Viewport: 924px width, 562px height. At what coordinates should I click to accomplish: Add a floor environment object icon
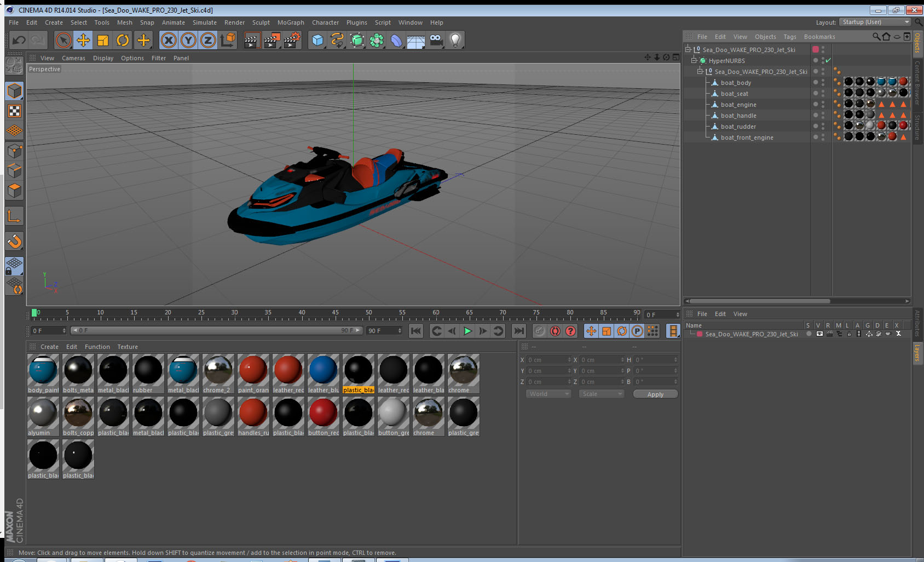(x=416, y=41)
